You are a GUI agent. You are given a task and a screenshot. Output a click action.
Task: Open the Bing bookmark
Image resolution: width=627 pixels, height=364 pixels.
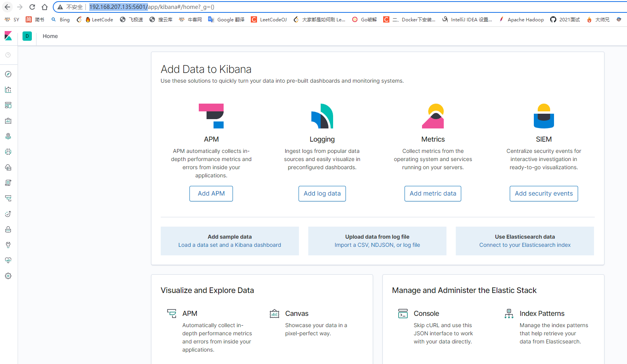click(x=61, y=19)
